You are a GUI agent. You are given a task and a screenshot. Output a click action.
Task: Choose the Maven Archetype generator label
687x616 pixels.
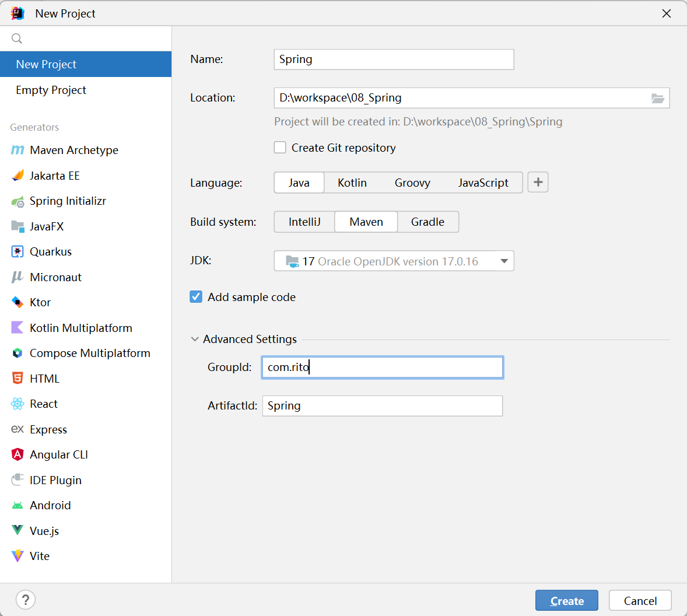point(74,150)
